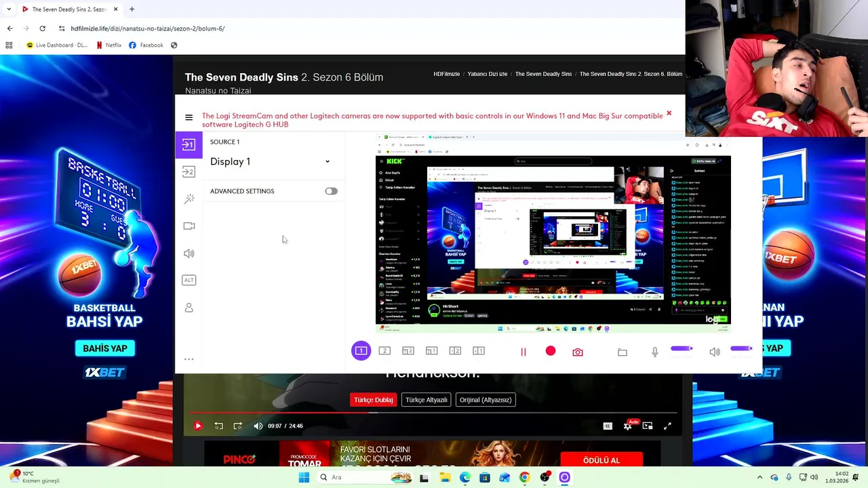Open the Netflix bookmark
Viewport: 868px width, 488px height.
109,45
